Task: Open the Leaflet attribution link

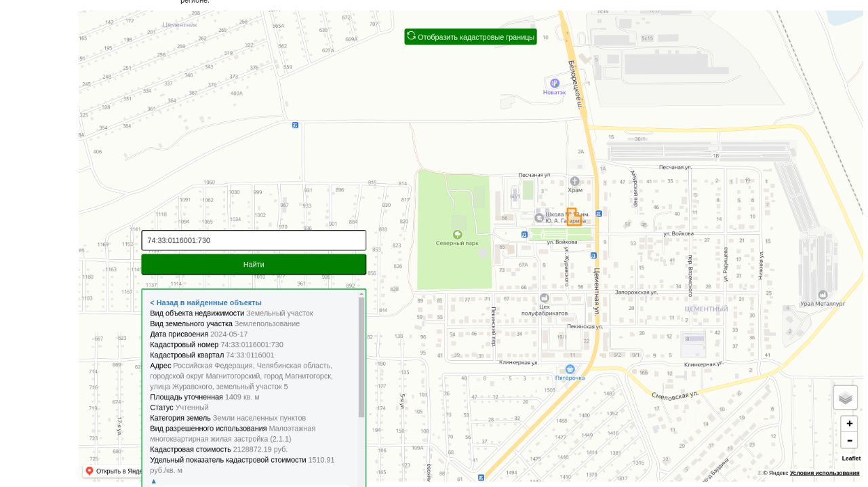Action: point(851,459)
